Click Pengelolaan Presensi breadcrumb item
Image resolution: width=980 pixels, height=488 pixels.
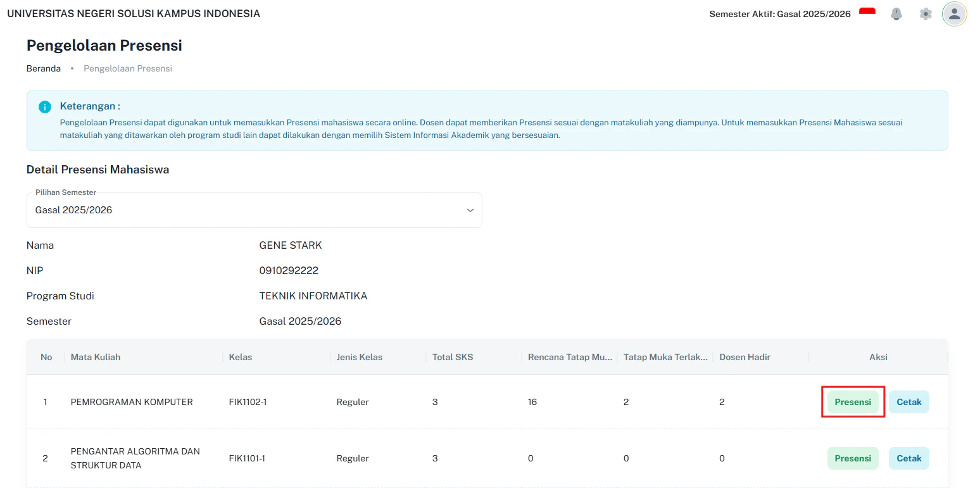pyautogui.click(x=128, y=68)
